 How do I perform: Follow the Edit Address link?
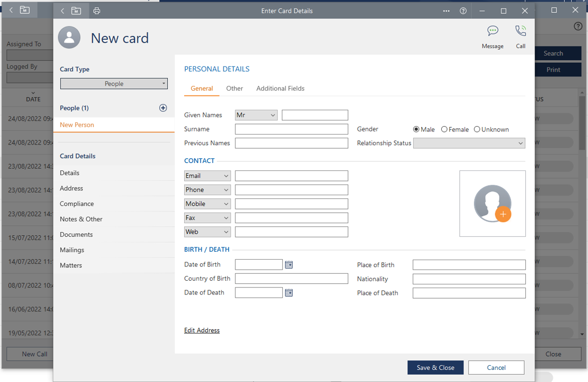202,330
